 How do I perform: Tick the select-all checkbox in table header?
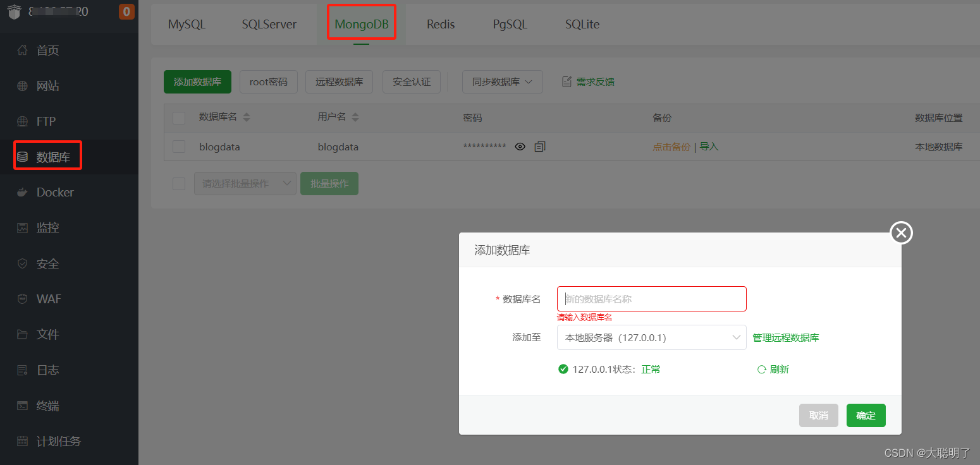pos(179,118)
